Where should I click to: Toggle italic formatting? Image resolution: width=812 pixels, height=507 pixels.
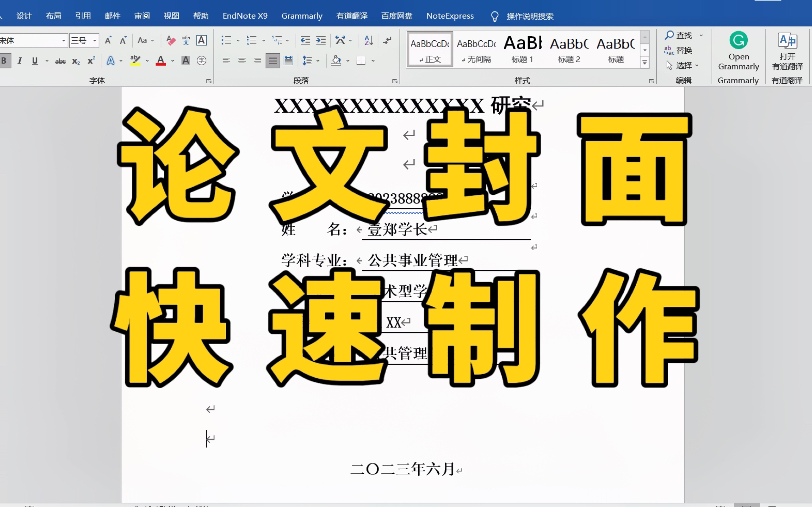(19, 60)
